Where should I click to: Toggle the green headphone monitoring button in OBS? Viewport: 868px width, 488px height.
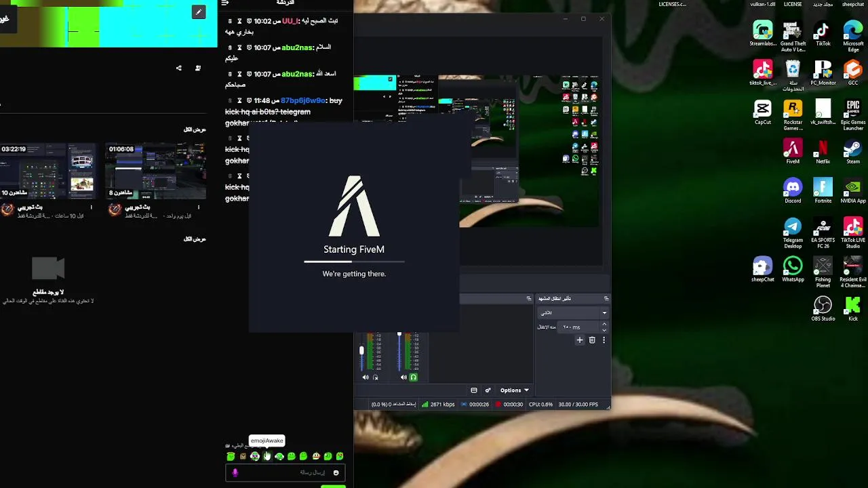[414, 378]
